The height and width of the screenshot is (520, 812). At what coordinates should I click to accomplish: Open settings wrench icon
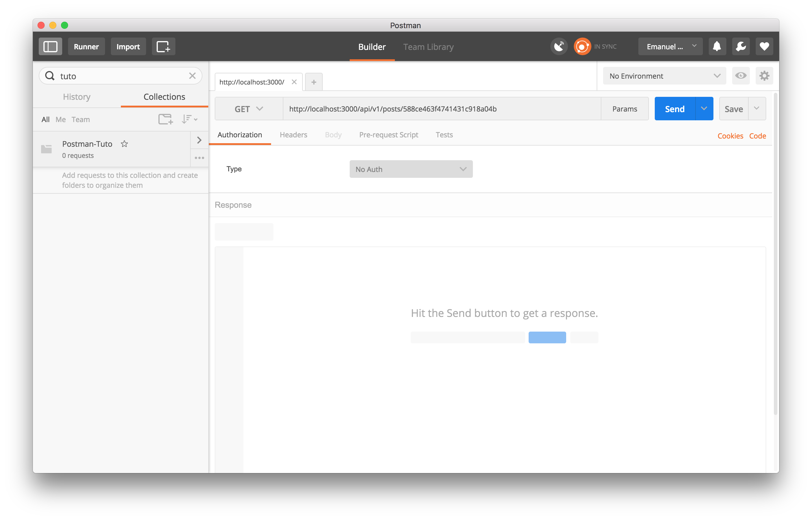point(740,46)
